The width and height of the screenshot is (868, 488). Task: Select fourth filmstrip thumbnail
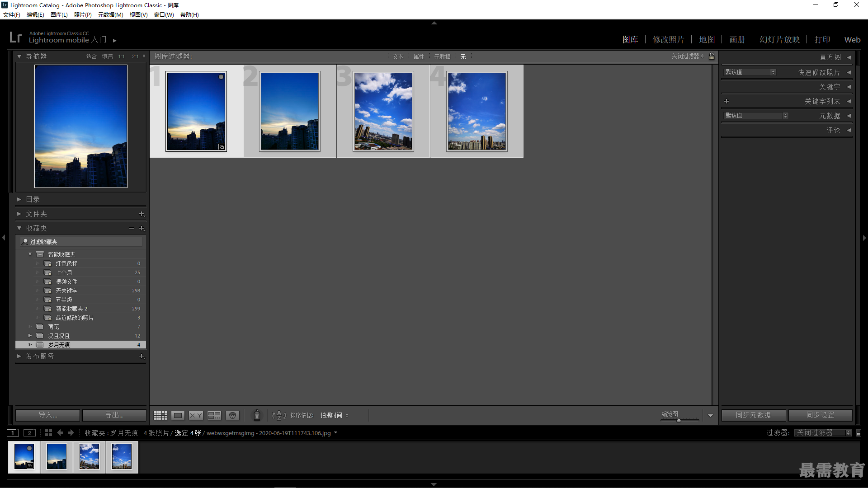point(122,456)
